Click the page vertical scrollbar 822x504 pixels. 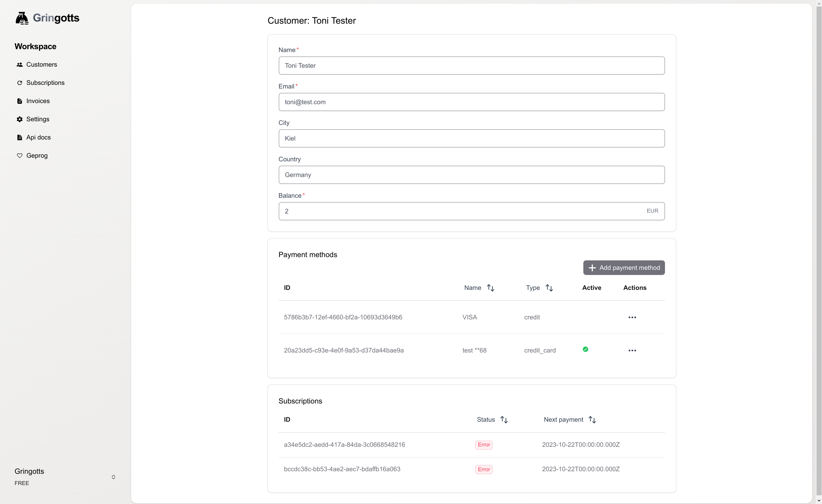coord(819,251)
